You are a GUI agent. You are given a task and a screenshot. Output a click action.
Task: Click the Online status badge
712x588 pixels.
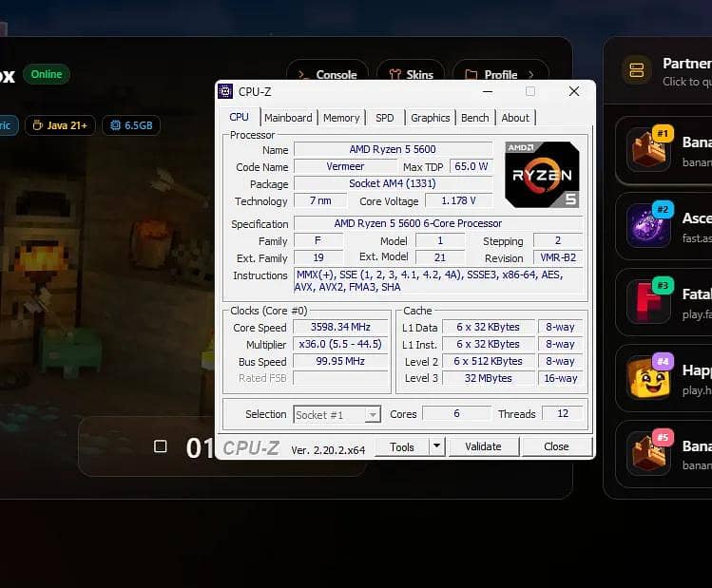[47, 74]
